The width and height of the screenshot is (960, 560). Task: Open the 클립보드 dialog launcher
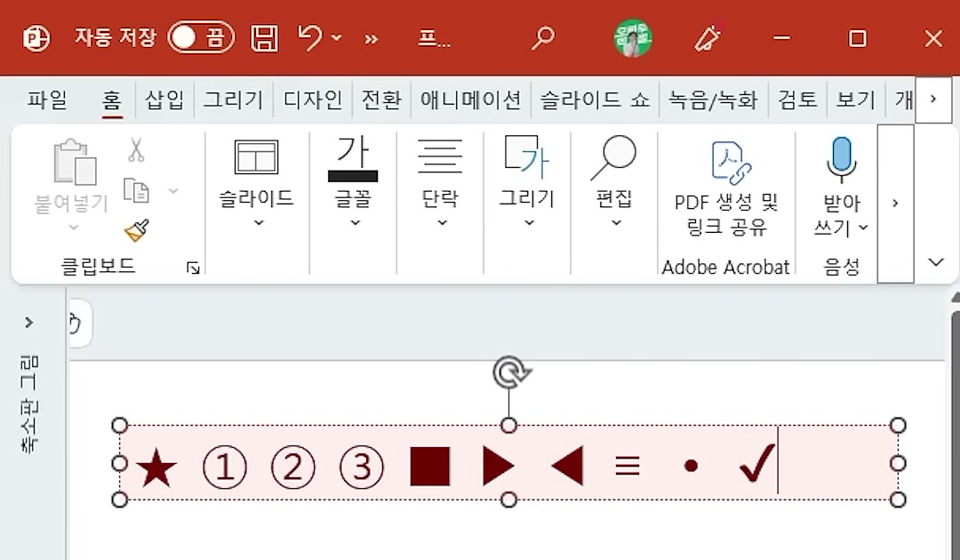193,268
